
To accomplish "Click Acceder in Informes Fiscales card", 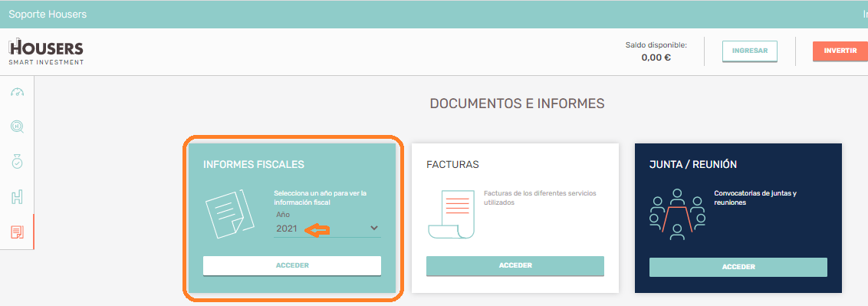I will (292, 265).
